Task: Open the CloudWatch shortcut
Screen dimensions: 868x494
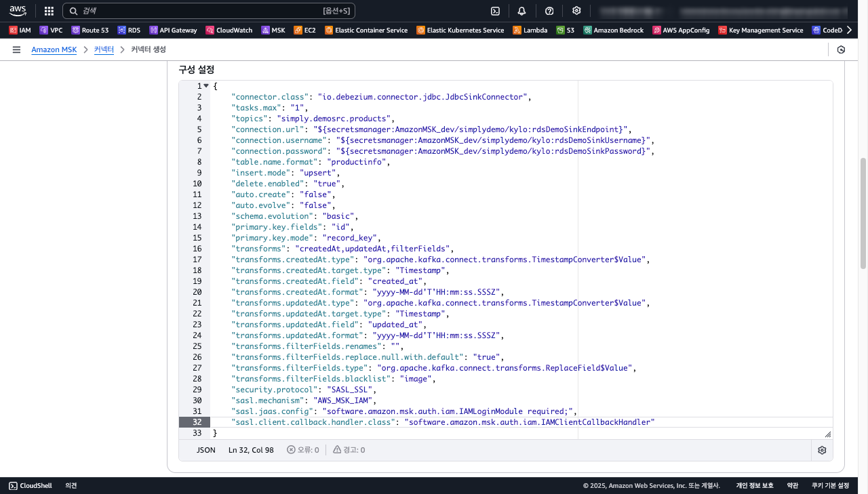Action: click(229, 30)
